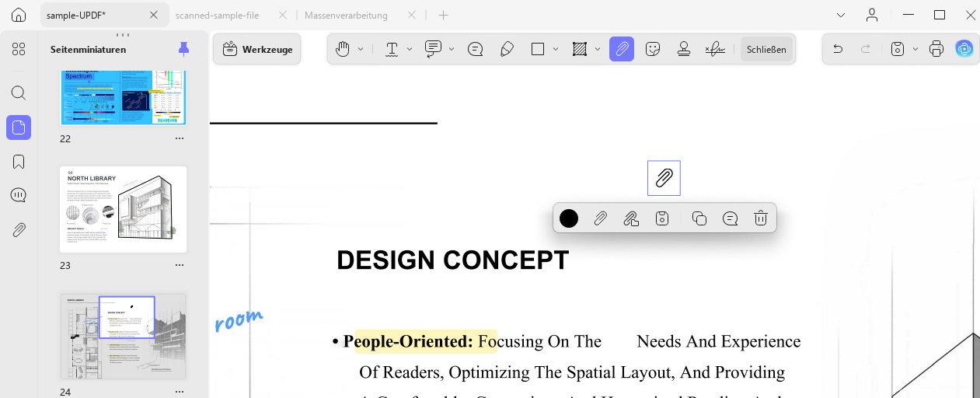Expand the shape tool dropdown
Image resolution: width=980 pixels, height=398 pixels.
coord(556,49)
